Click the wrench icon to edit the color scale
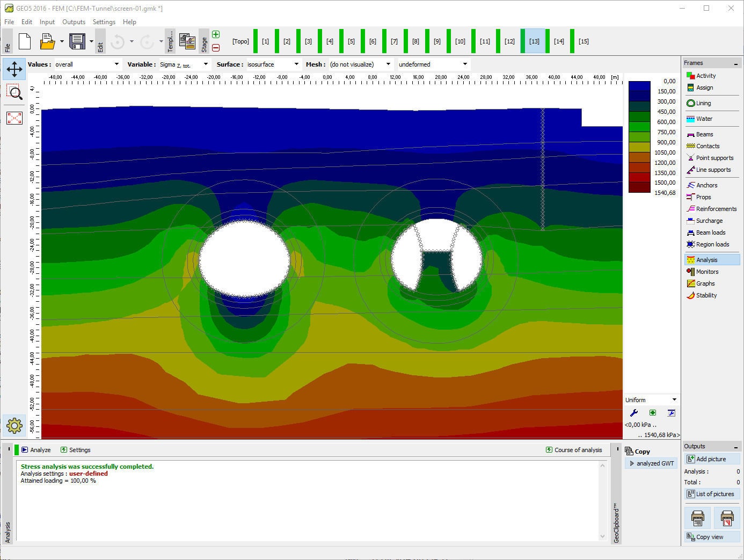Viewport: 744px width, 560px height. (x=634, y=413)
